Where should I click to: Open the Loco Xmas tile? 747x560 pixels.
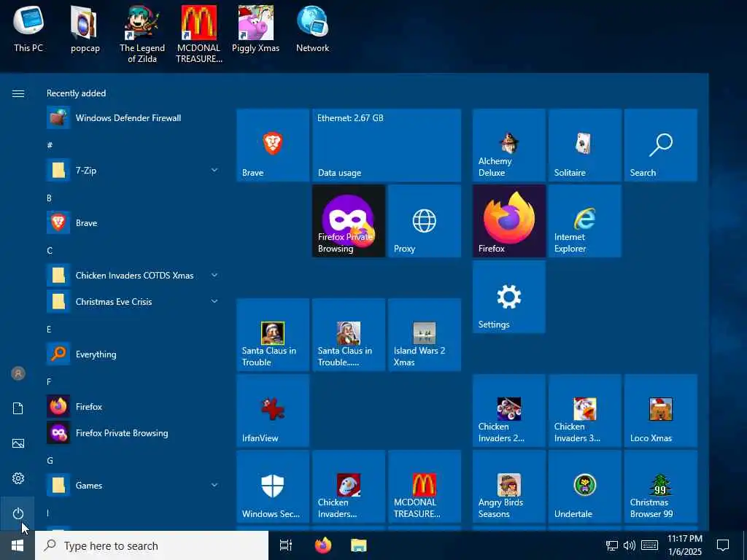pyautogui.click(x=660, y=411)
